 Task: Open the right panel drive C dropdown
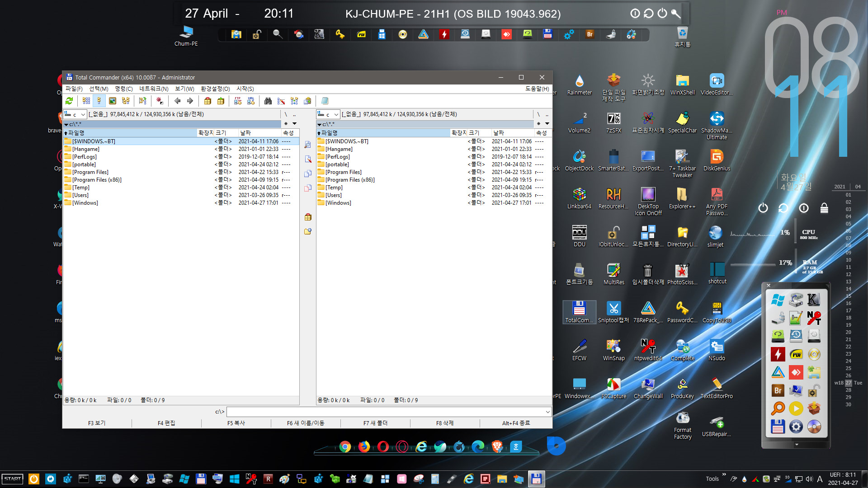[x=328, y=114]
